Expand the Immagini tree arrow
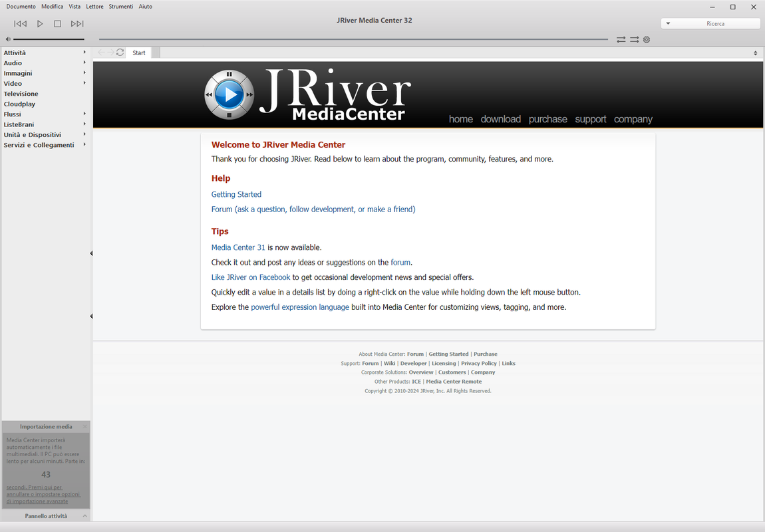The image size is (765, 532). coord(84,72)
